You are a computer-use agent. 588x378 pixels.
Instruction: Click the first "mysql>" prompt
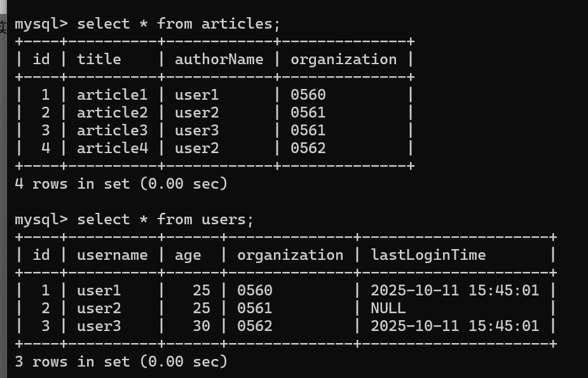(x=41, y=24)
